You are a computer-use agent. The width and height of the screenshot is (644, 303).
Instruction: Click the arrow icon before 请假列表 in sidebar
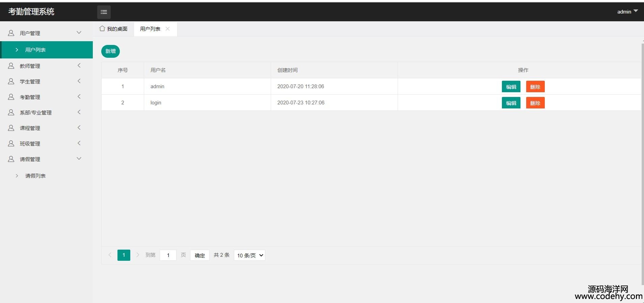tap(17, 176)
